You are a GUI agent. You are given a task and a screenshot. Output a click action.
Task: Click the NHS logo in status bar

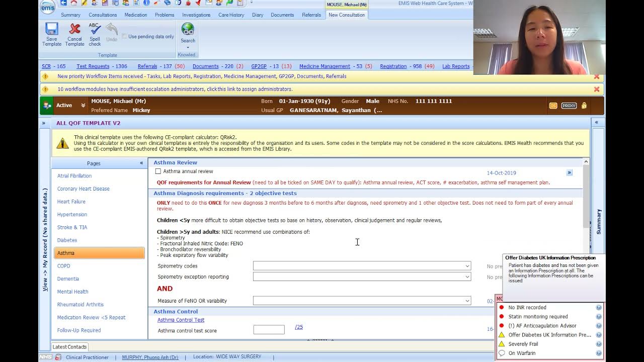click(46, 357)
